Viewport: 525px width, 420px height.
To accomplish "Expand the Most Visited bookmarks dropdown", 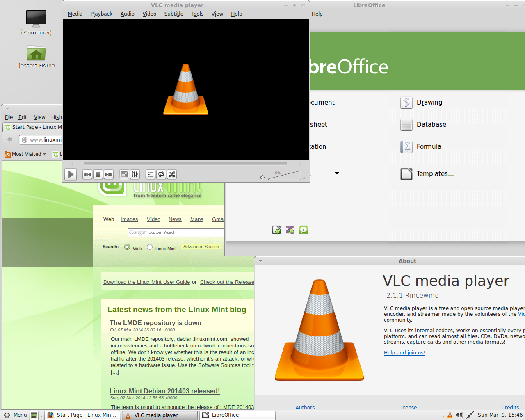I will point(25,154).
